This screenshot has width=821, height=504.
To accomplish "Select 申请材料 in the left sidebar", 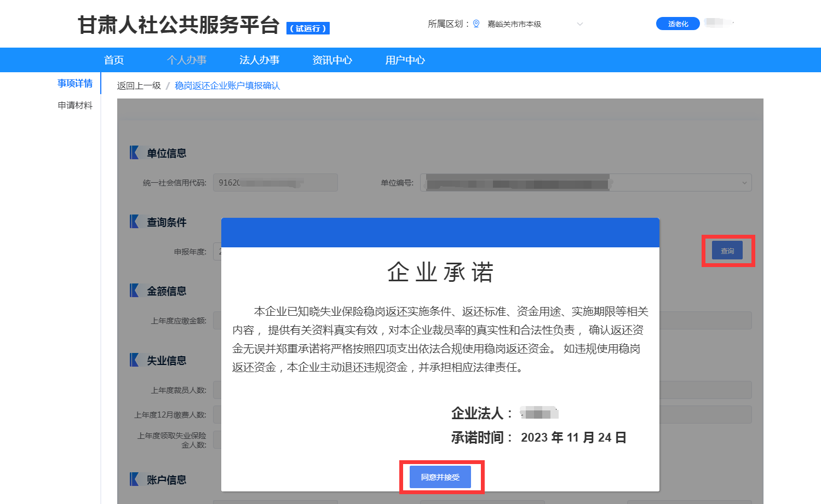I will coord(75,105).
